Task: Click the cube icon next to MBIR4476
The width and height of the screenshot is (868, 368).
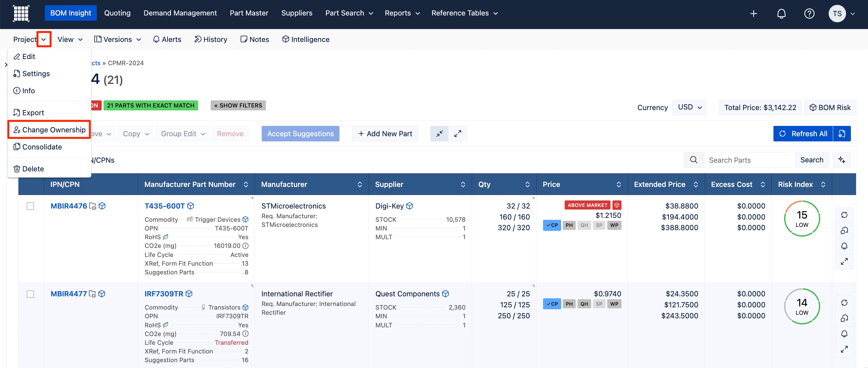Action: (x=102, y=206)
